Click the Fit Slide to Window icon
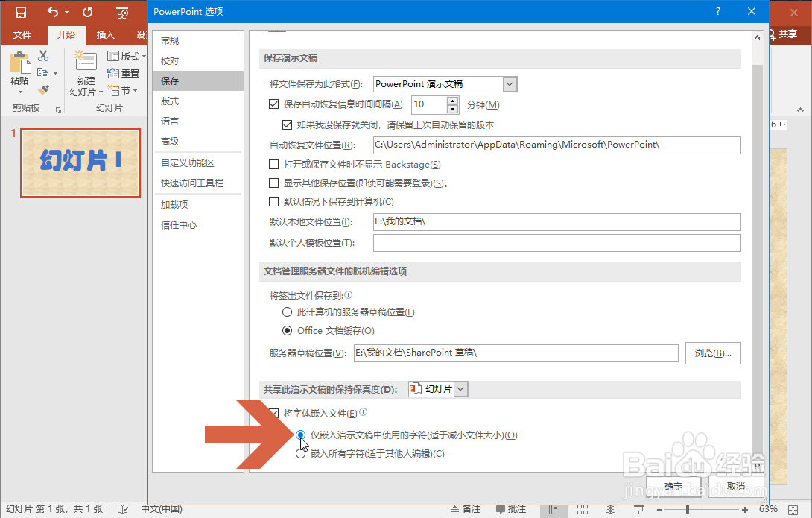The width and height of the screenshot is (812, 518). (791, 510)
